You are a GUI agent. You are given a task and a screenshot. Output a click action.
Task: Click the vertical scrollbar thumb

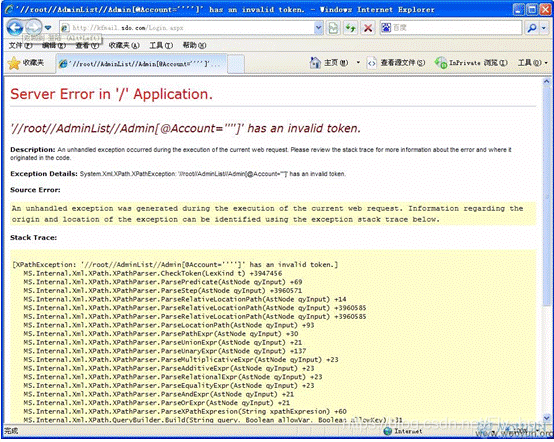point(546,197)
